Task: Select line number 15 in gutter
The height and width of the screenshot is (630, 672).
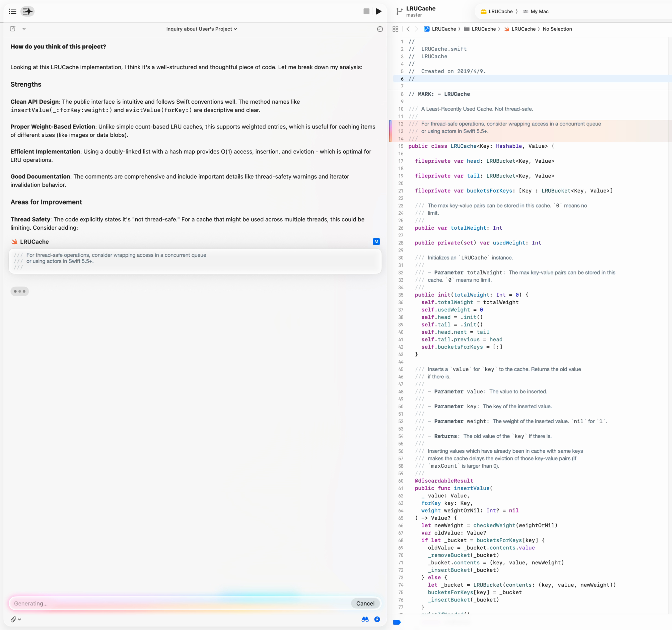Action: [401, 146]
